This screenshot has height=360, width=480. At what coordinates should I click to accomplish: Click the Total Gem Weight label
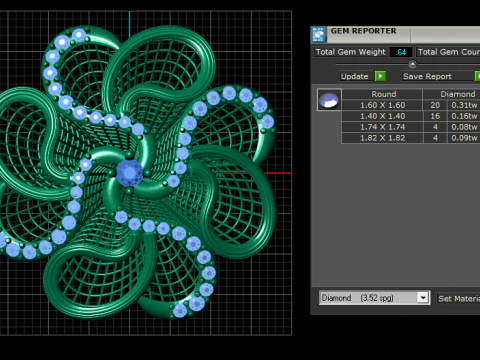click(x=350, y=52)
